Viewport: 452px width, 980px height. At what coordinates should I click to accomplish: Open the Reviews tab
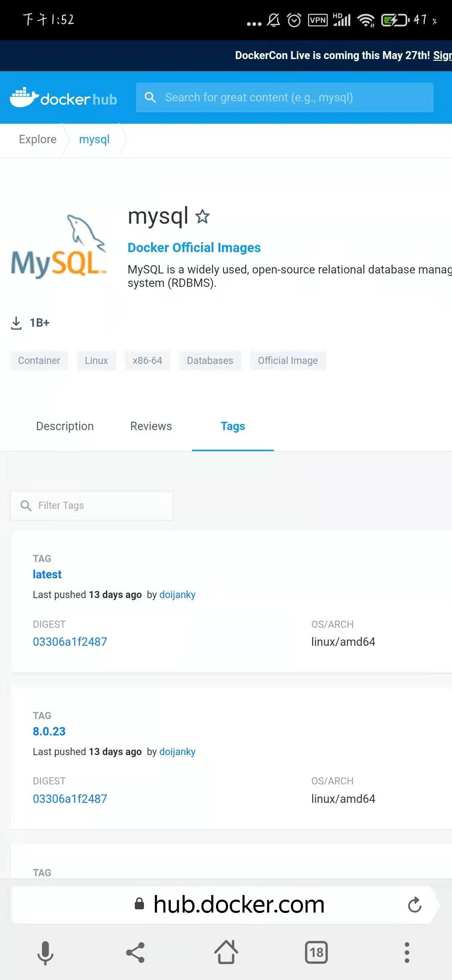(x=151, y=426)
